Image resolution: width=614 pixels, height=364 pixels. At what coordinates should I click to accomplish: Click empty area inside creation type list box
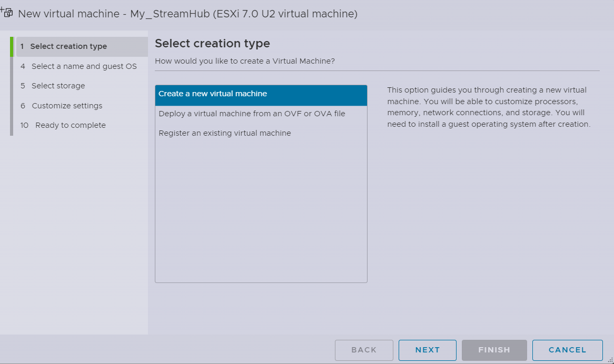(261, 210)
